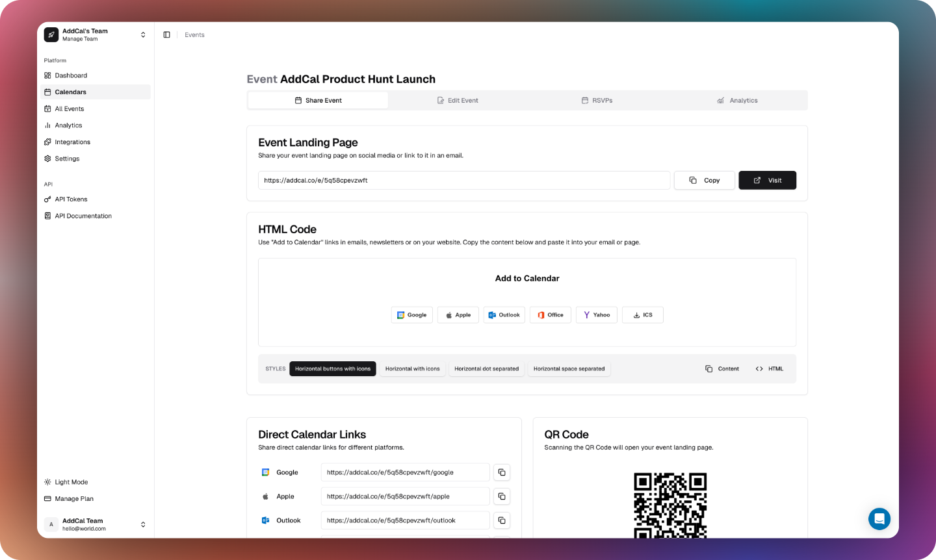Go to All Events in sidebar

(x=96, y=108)
